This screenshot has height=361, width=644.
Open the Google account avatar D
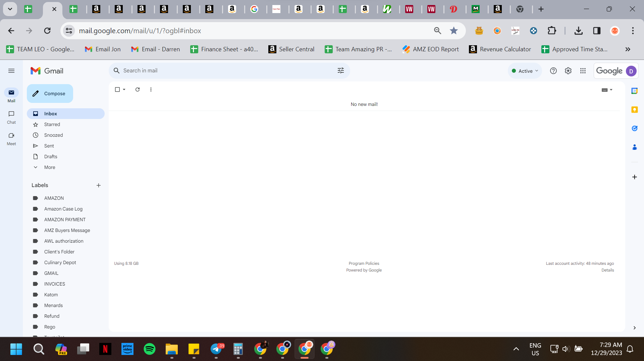[631, 71]
